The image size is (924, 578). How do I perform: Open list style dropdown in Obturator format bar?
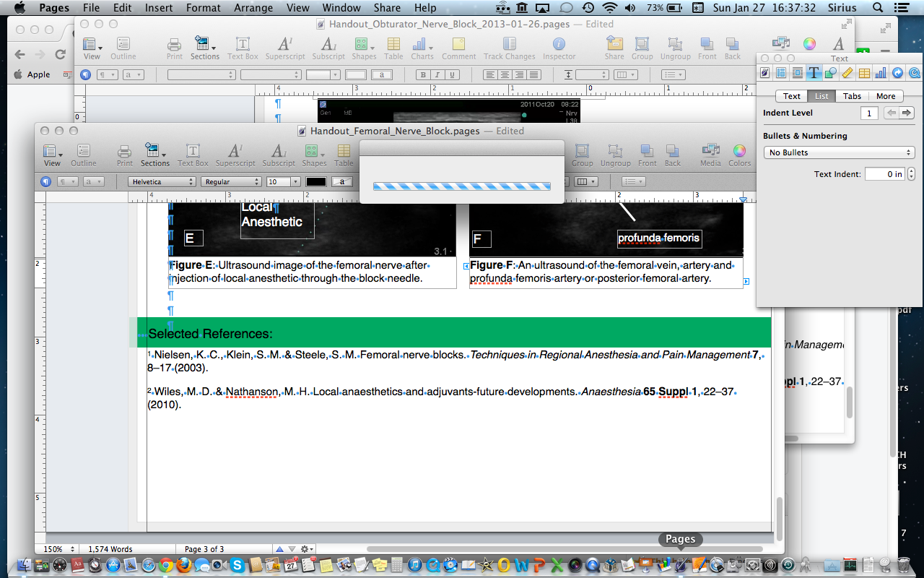[674, 74]
